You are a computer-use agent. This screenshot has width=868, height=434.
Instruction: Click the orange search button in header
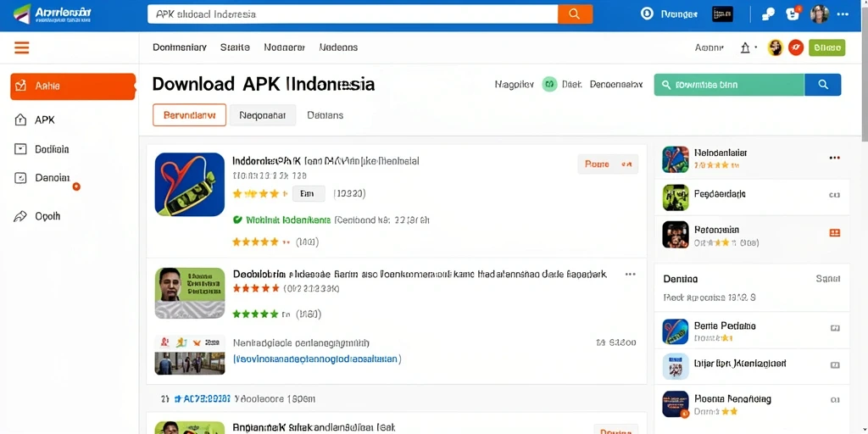point(576,14)
